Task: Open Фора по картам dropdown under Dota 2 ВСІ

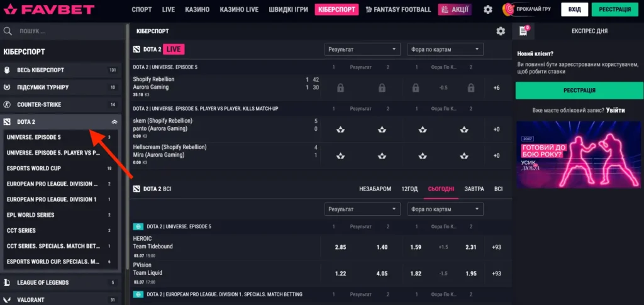Action: click(445, 209)
